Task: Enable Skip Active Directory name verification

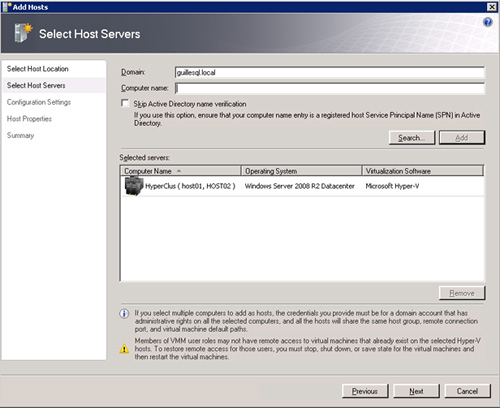Action: coord(125,103)
